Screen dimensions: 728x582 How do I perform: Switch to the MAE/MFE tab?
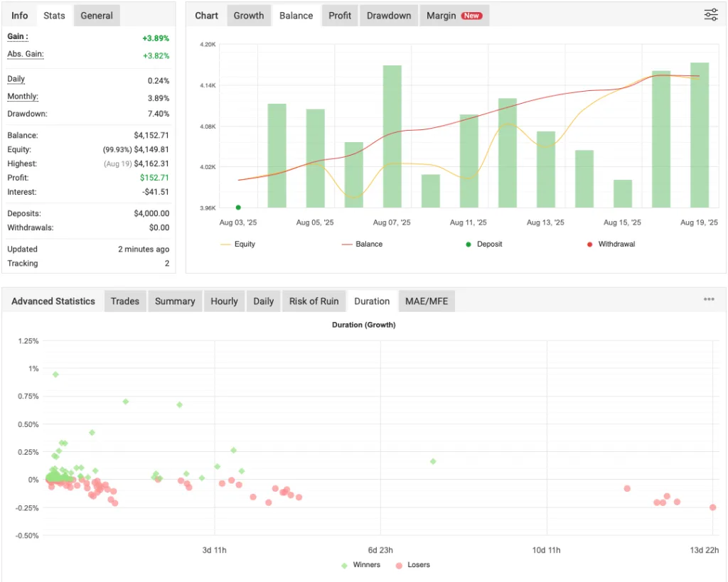(427, 301)
